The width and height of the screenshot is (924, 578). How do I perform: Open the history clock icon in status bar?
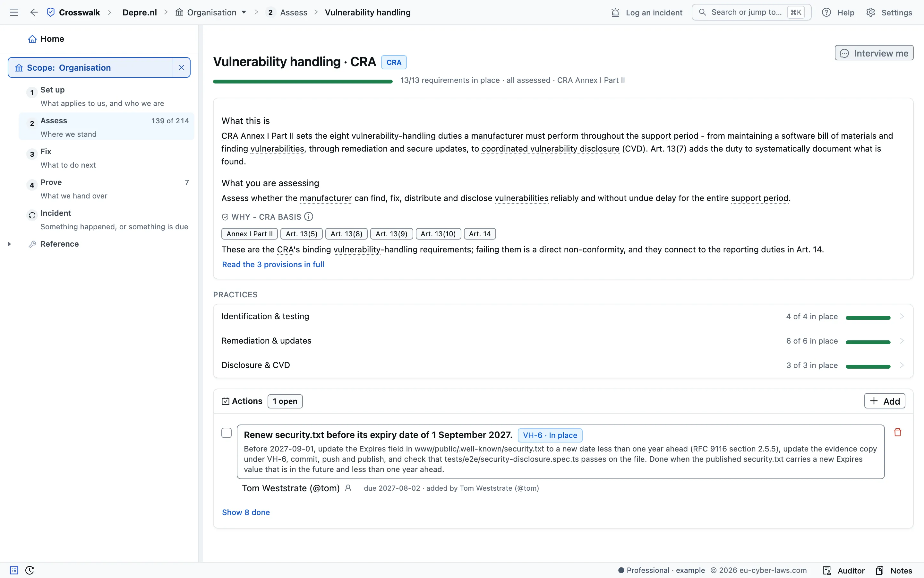tap(30, 570)
